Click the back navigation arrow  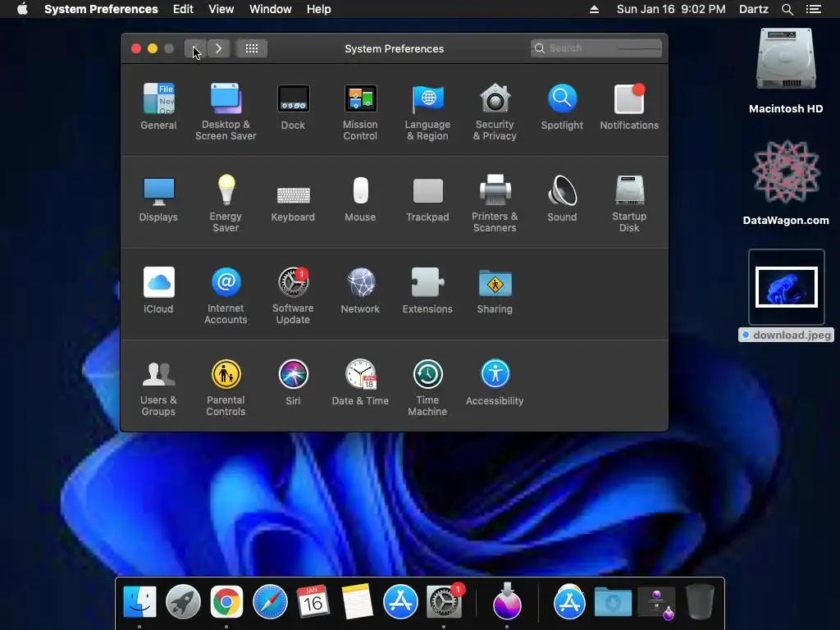195,48
